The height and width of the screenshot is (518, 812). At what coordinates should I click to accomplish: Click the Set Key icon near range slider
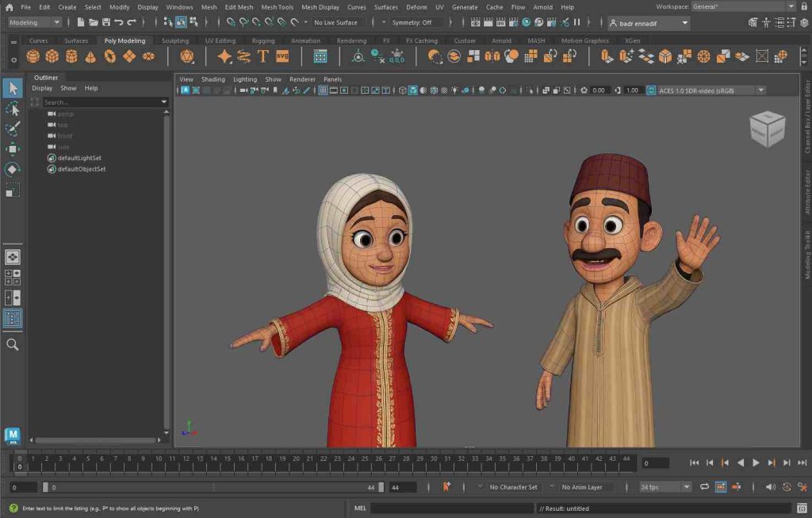click(x=446, y=486)
